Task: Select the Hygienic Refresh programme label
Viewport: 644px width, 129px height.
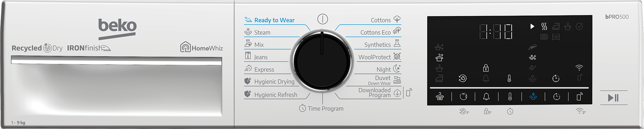Action: pos(276,95)
